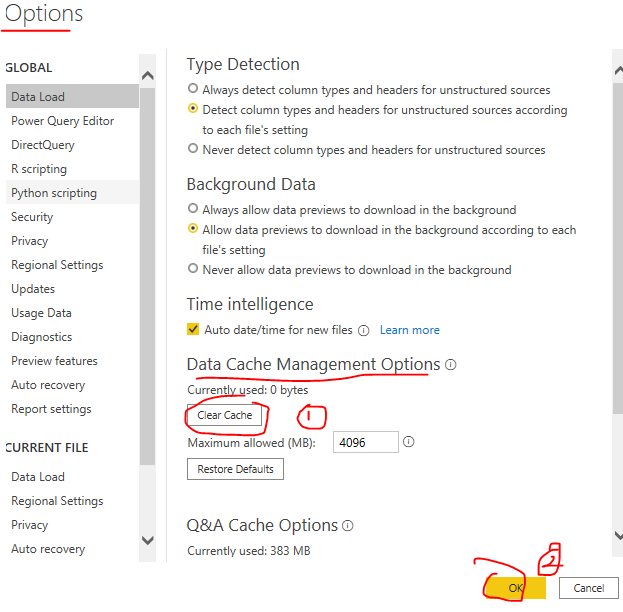Select detect column types according to file's setting

193,108
